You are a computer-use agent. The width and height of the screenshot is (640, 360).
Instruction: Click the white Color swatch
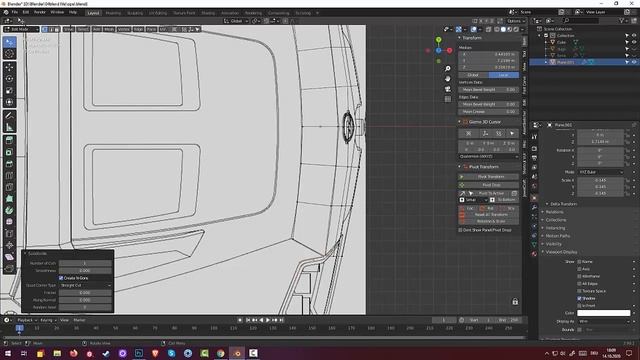(x=603, y=313)
